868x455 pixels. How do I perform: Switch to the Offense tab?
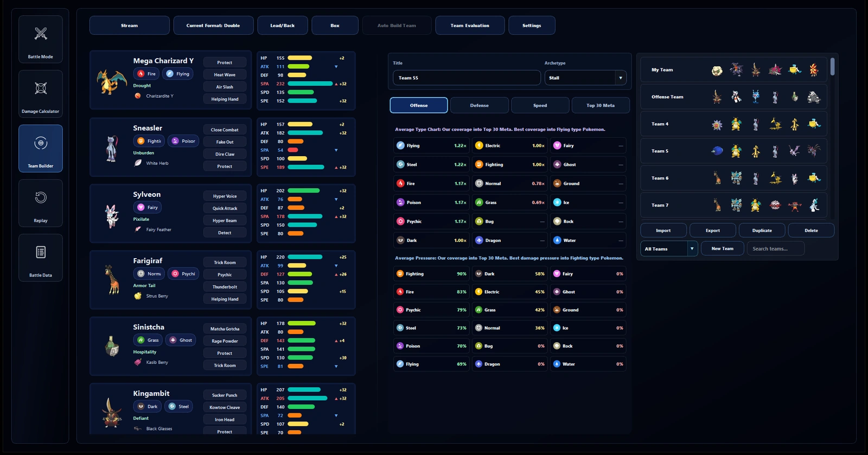(x=419, y=105)
